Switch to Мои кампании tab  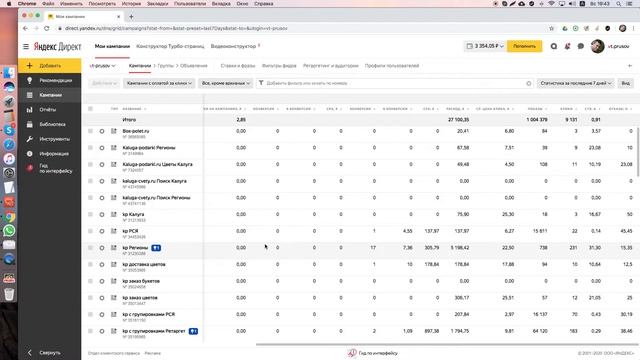tap(112, 46)
